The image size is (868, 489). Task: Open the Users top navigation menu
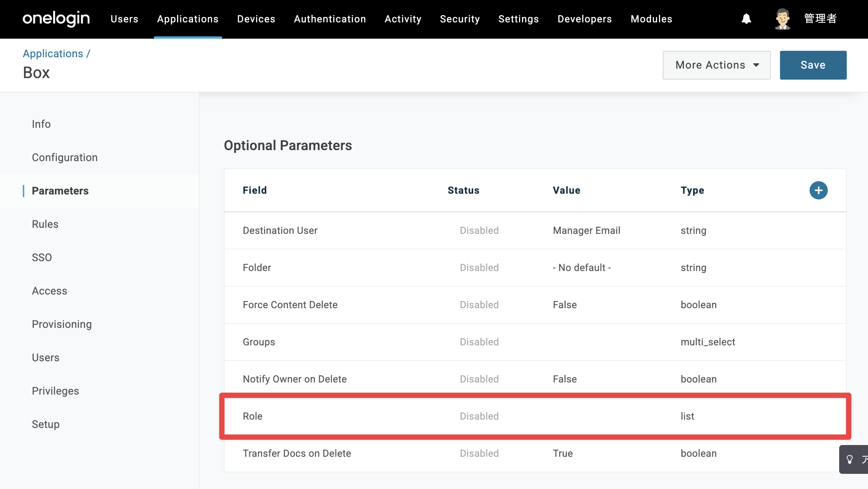tap(124, 19)
